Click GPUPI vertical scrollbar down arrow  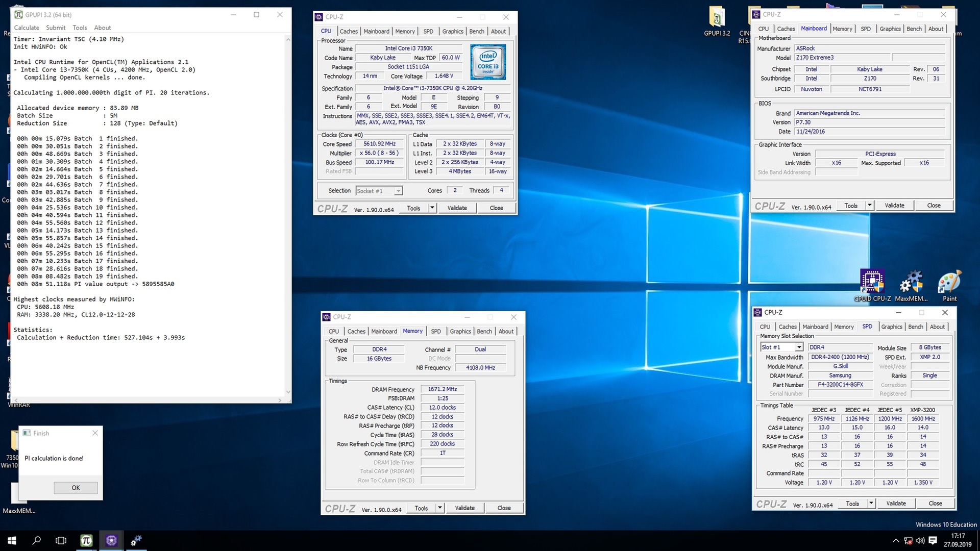[288, 392]
